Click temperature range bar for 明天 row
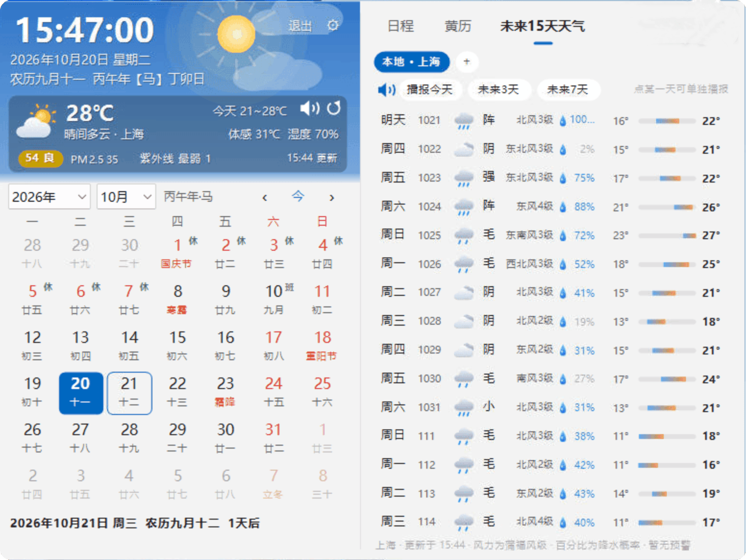 coord(667,121)
